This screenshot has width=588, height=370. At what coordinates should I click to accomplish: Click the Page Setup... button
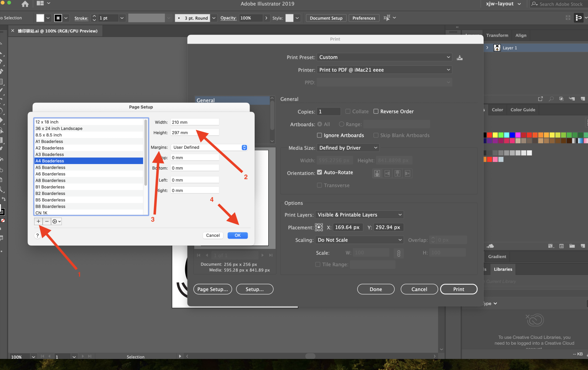[x=212, y=289]
